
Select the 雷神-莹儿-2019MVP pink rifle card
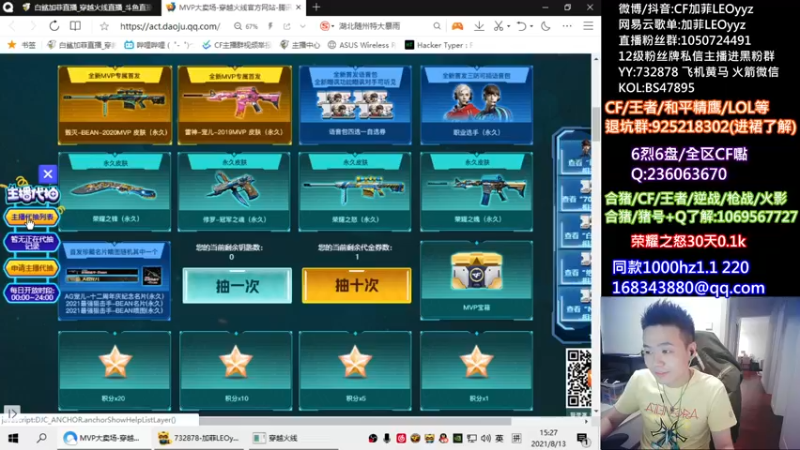(235, 104)
